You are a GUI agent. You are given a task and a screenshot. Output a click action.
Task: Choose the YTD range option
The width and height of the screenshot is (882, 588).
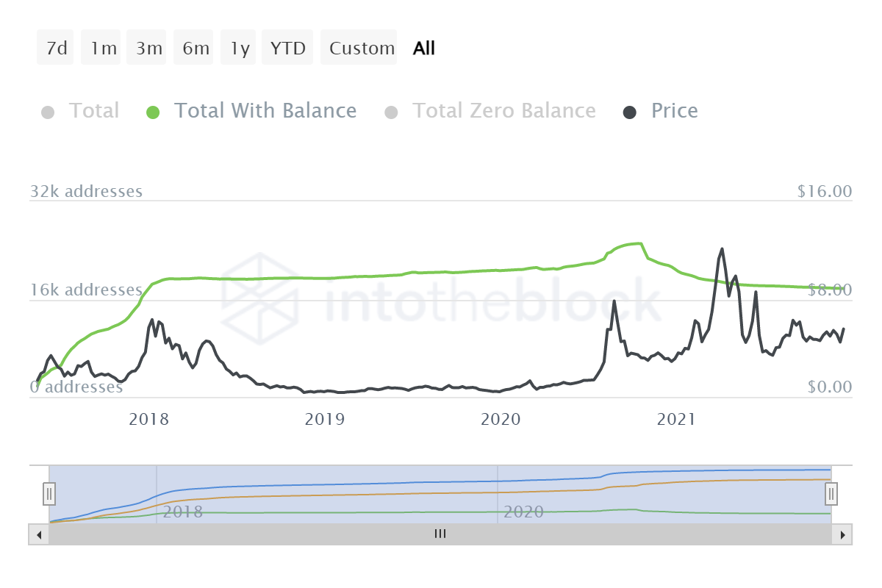pyautogui.click(x=287, y=49)
